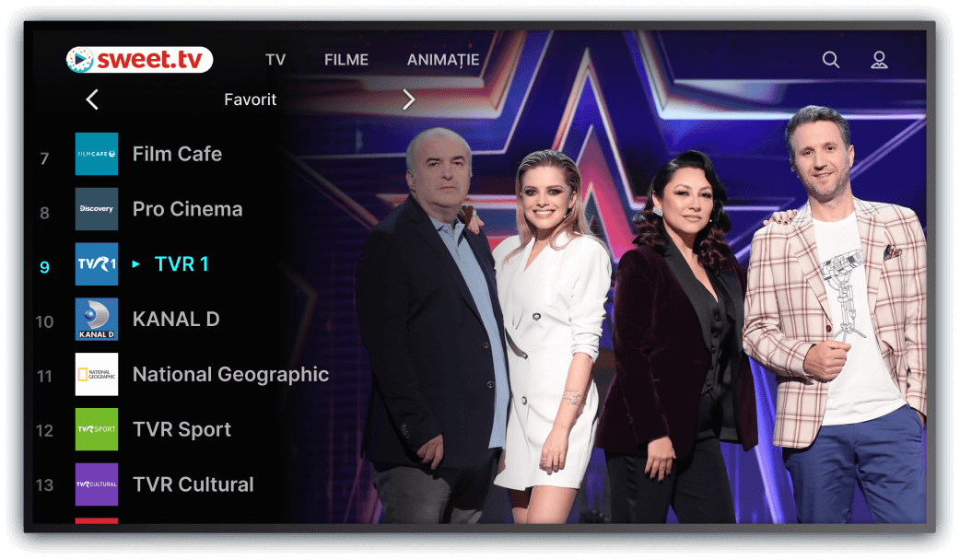
Task: Choose the National Geographic channel name
Action: (x=231, y=374)
